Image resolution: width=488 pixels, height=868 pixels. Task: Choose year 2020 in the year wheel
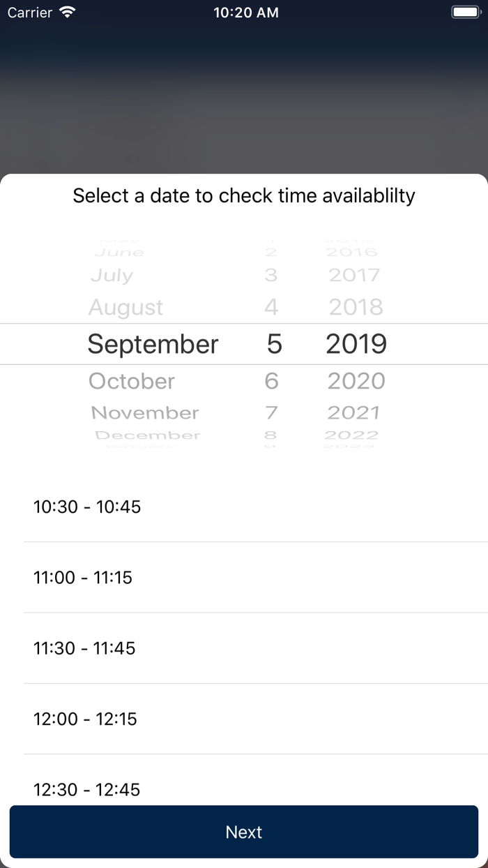[356, 381]
